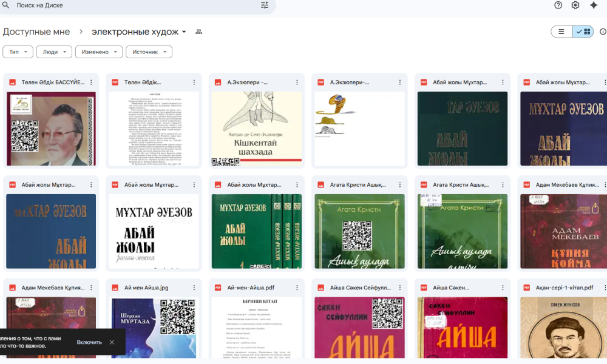This screenshot has width=607, height=364.
Task: Expand the Люди filter dropdown
Action: (x=54, y=52)
